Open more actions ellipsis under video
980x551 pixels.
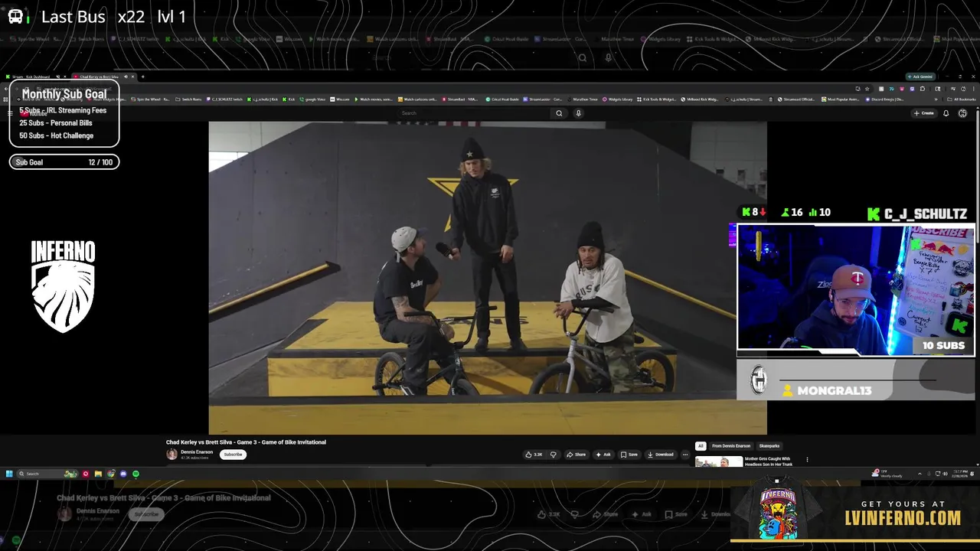click(685, 455)
